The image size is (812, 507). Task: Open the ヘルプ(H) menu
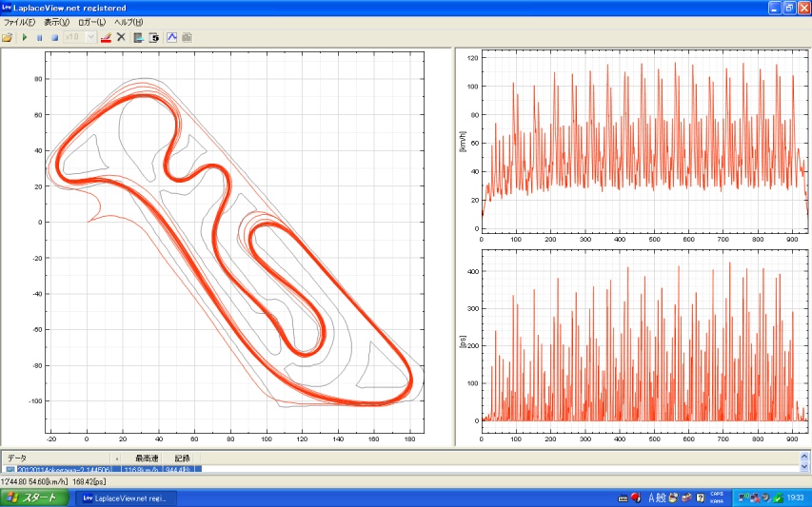tap(129, 22)
